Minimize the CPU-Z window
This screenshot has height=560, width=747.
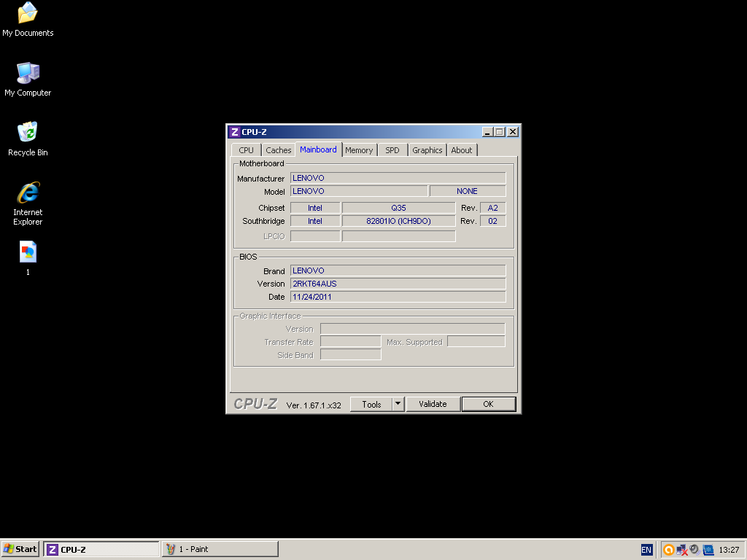(487, 132)
